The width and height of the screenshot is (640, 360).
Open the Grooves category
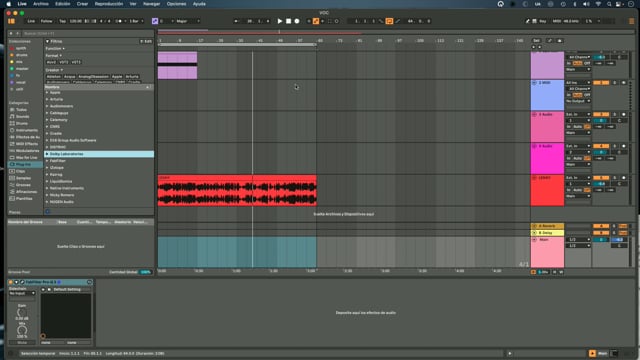click(23, 185)
